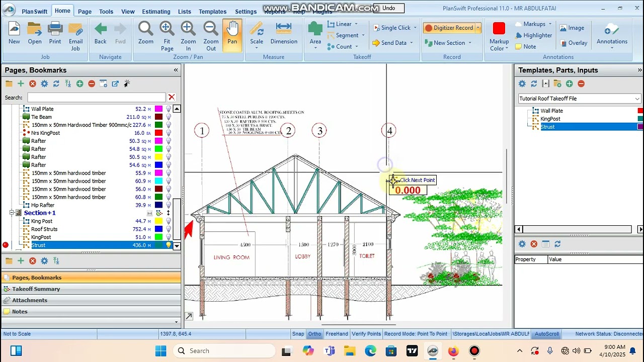Open Tutorial Roof Takeoff File combo box

pyautogui.click(x=580, y=99)
